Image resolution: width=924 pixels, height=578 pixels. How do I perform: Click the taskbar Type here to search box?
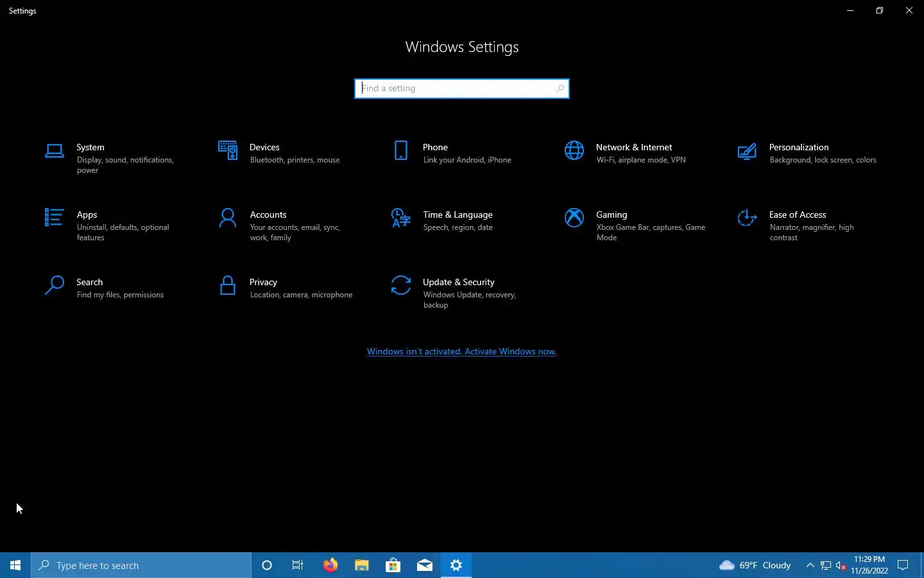[141, 565]
